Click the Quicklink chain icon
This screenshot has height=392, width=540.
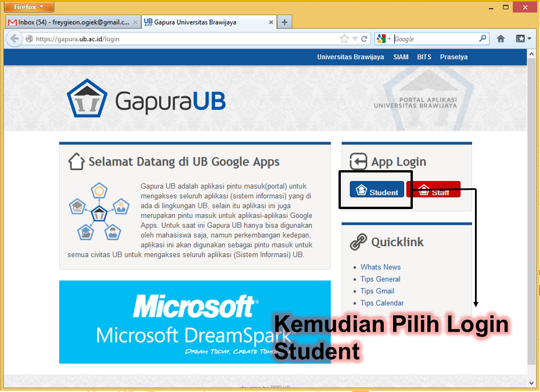[358, 242]
